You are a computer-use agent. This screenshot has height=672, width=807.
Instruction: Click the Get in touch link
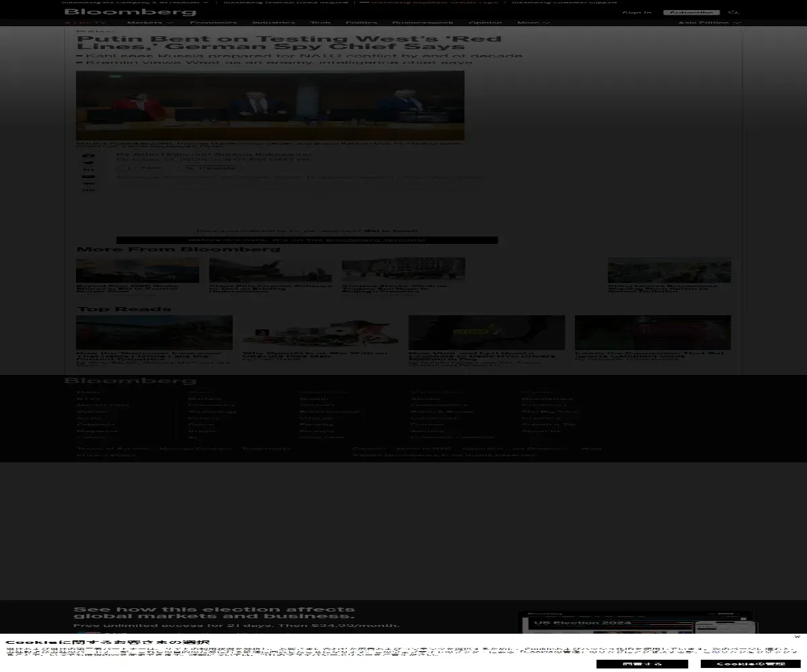click(391, 230)
